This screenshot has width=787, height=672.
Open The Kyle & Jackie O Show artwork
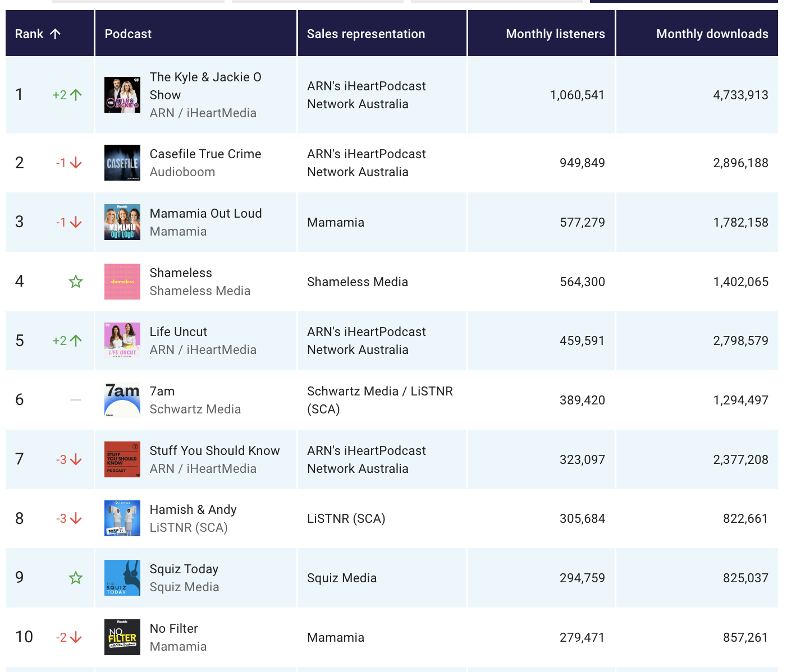122,95
